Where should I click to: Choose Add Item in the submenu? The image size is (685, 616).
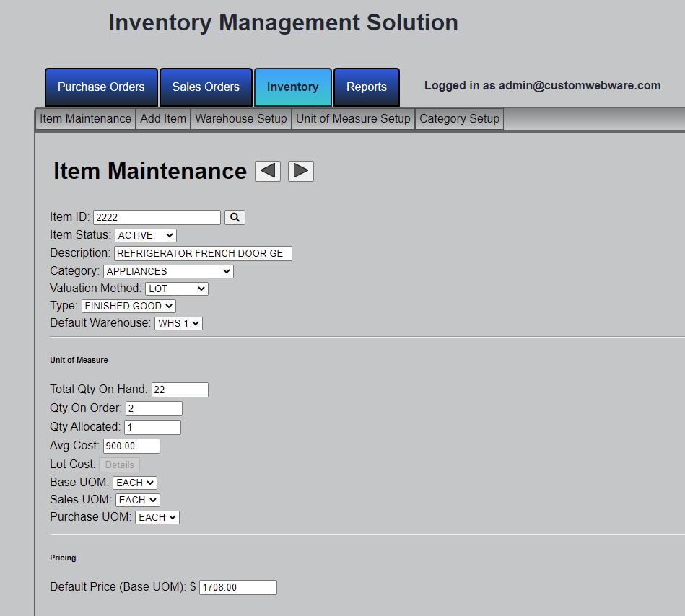tap(163, 119)
